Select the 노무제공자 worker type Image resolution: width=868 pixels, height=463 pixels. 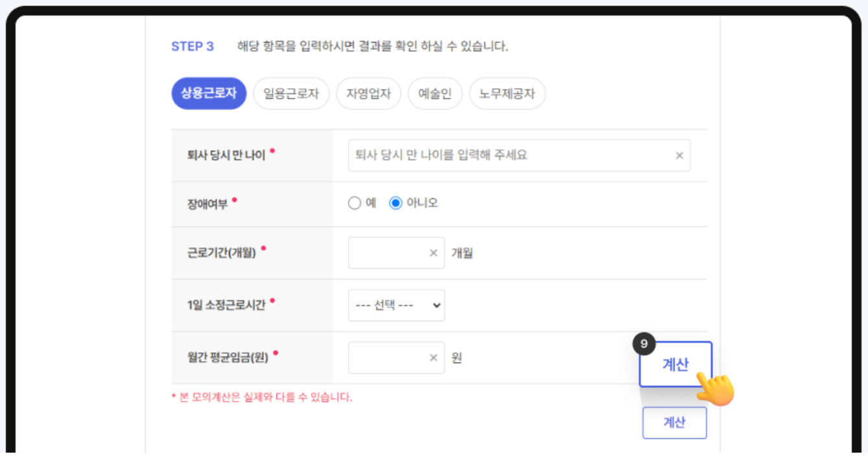click(x=507, y=93)
